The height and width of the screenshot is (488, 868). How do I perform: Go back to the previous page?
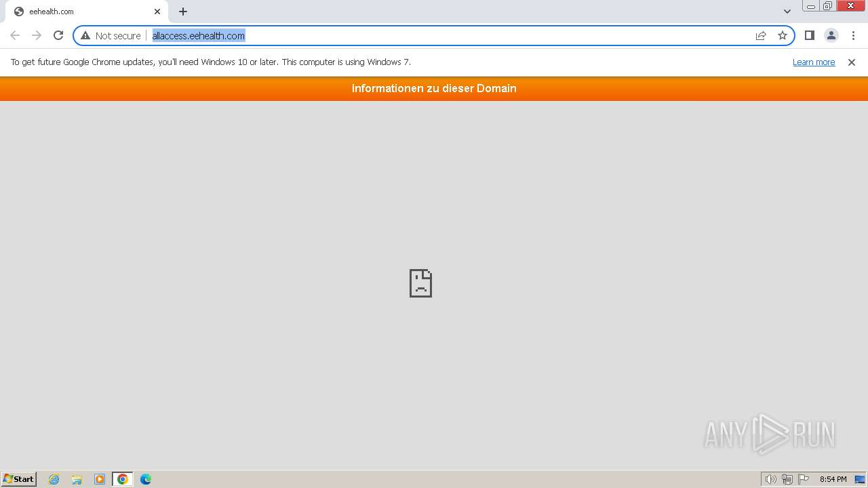point(15,35)
